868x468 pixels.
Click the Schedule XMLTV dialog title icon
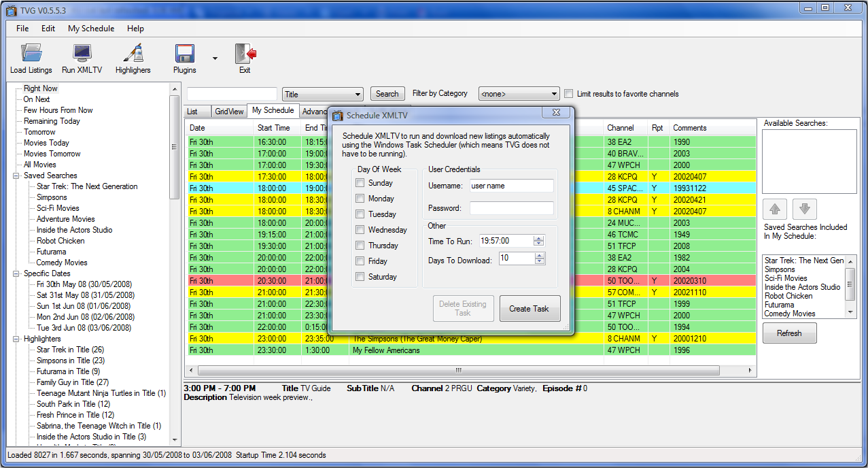338,116
